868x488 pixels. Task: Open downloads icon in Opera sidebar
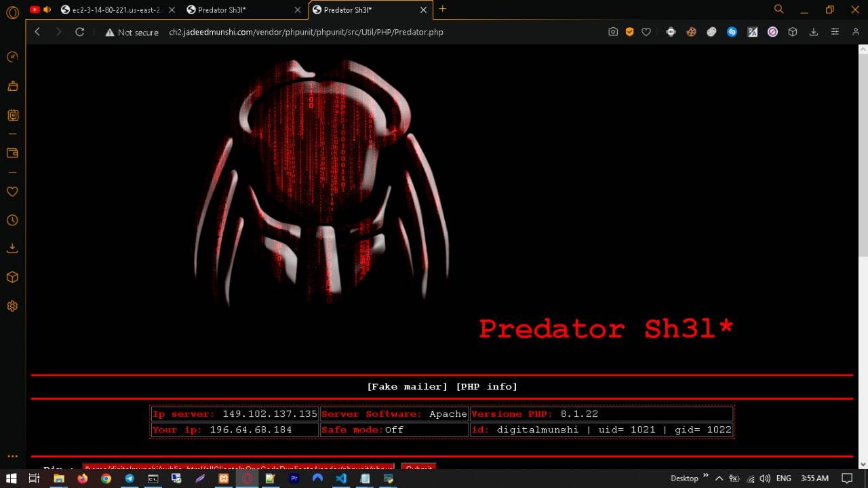(12, 248)
